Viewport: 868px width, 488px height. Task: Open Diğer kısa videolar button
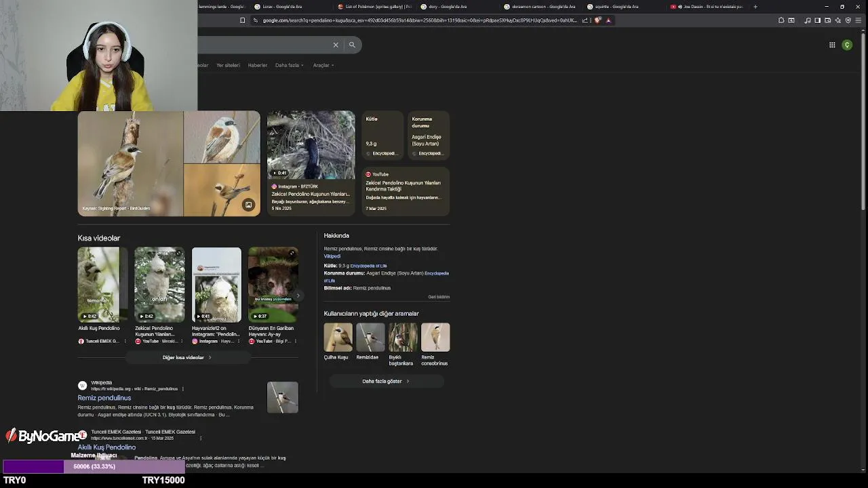pos(187,357)
